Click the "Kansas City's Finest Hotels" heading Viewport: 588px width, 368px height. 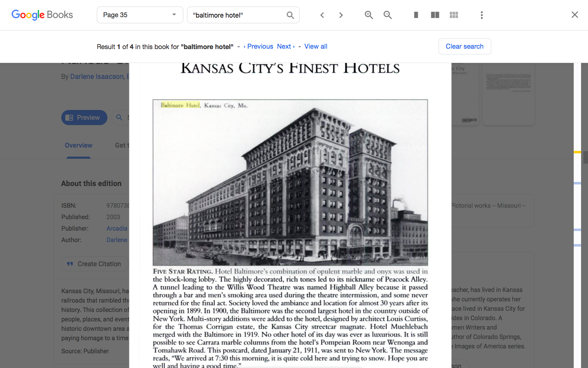290,68
